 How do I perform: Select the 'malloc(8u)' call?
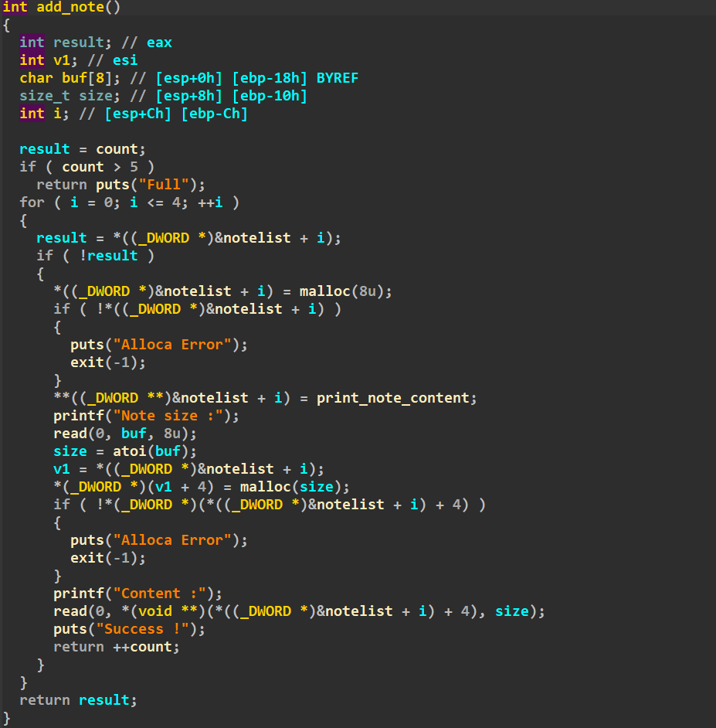[x=341, y=291]
